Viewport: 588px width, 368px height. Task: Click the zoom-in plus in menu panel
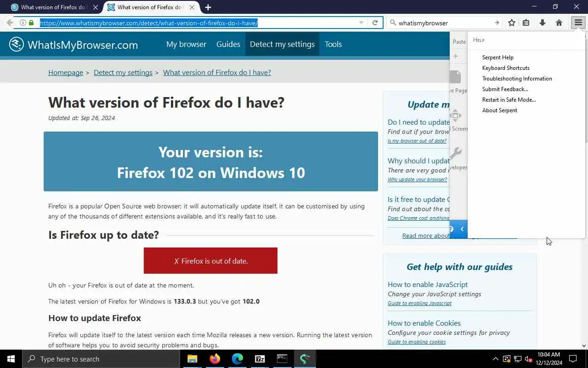click(456, 56)
